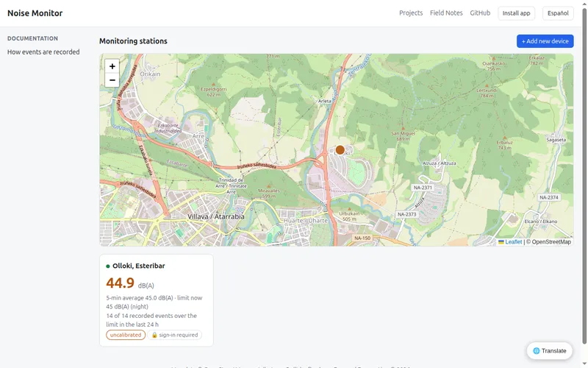Go to the GitHub link
The image size is (588, 368).
480,13
